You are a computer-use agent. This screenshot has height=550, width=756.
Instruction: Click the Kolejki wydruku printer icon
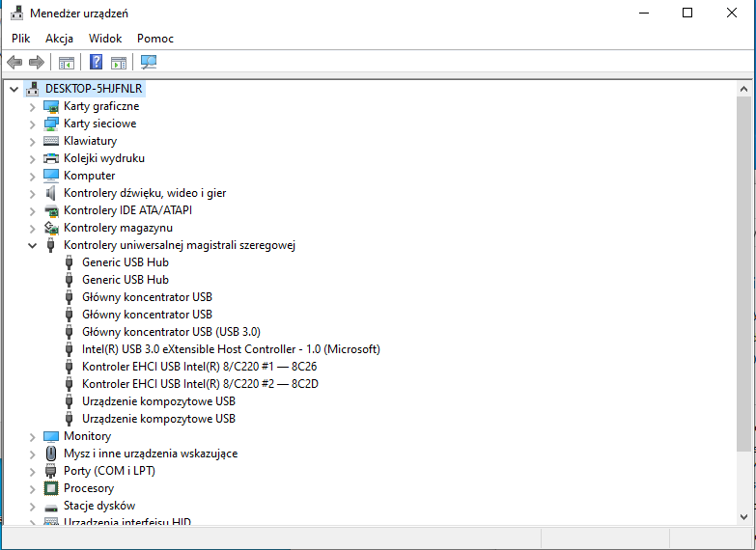[x=51, y=158]
